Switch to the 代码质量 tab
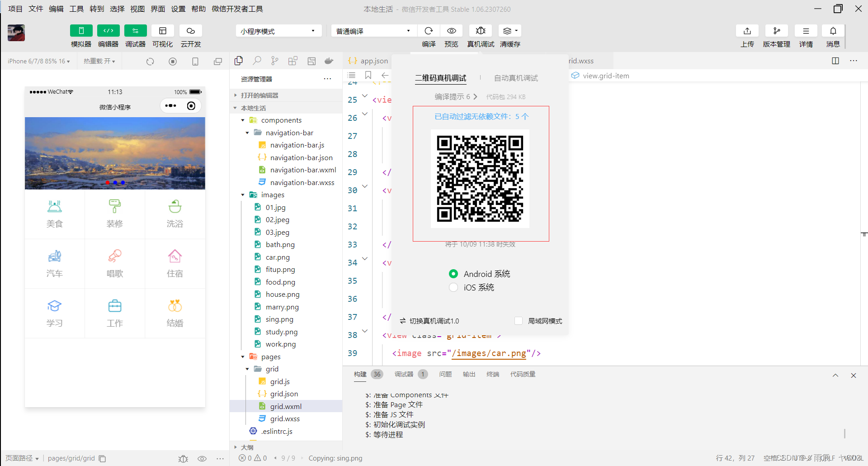The image size is (868, 466). pyautogui.click(x=523, y=374)
